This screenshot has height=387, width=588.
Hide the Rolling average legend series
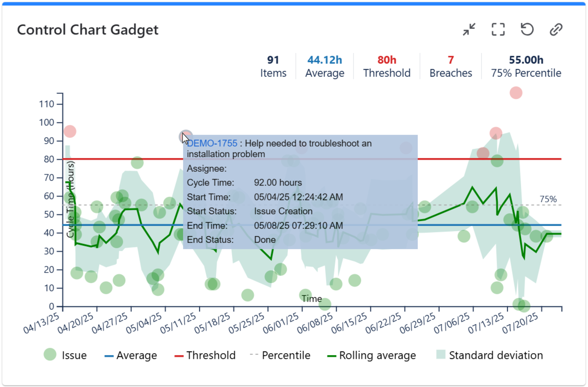coord(377,355)
